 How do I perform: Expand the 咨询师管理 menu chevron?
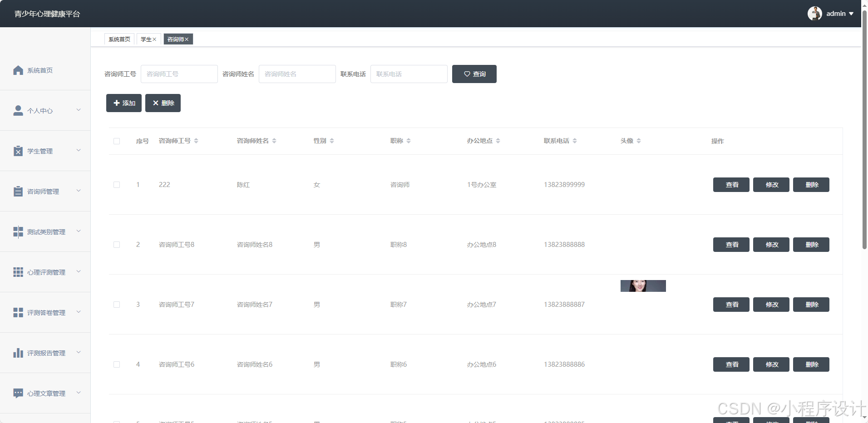(79, 191)
